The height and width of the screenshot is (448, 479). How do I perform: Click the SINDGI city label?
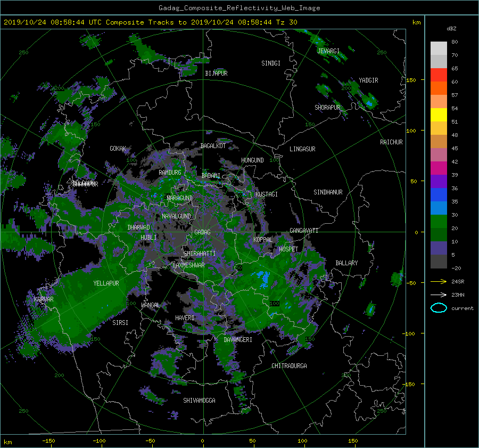tap(271, 63)
